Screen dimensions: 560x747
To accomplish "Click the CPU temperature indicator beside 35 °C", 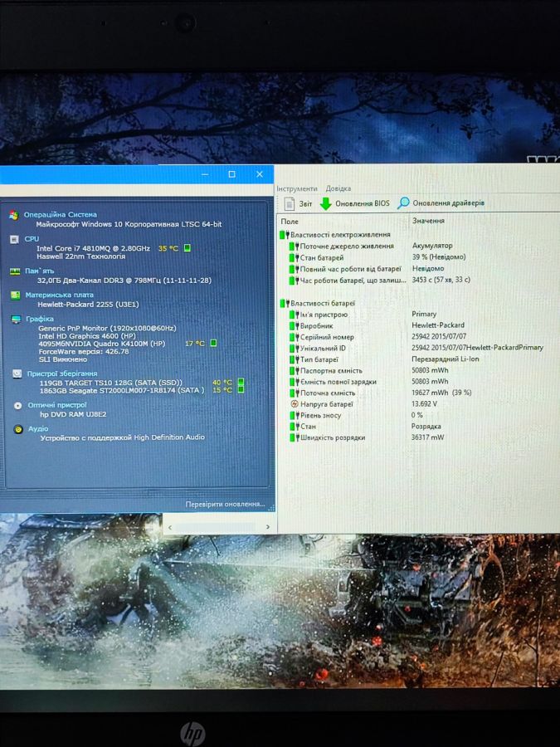I will [x=187, y=247].
